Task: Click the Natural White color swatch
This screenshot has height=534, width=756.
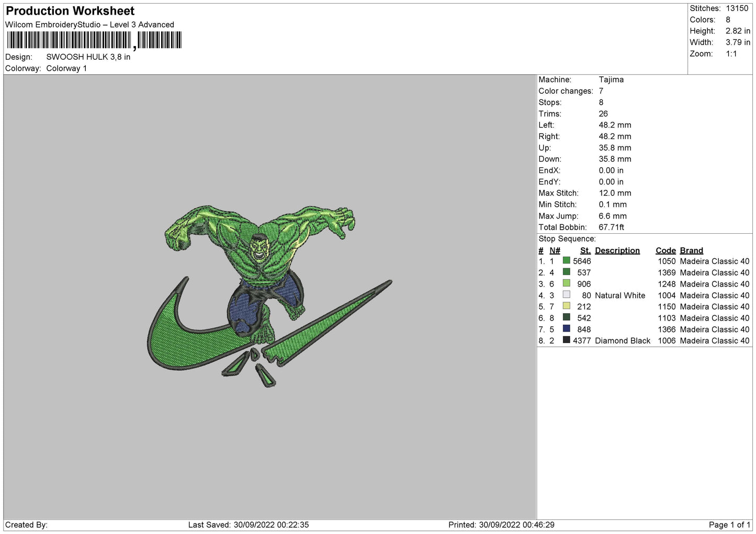Action: coord(566,295)
